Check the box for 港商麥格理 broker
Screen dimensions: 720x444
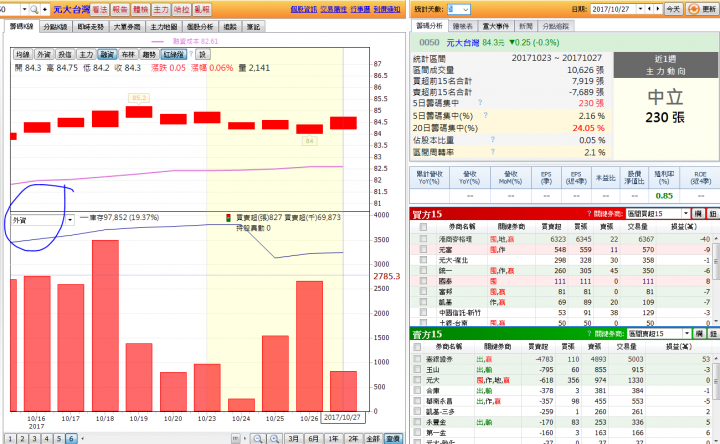[423, 239]
